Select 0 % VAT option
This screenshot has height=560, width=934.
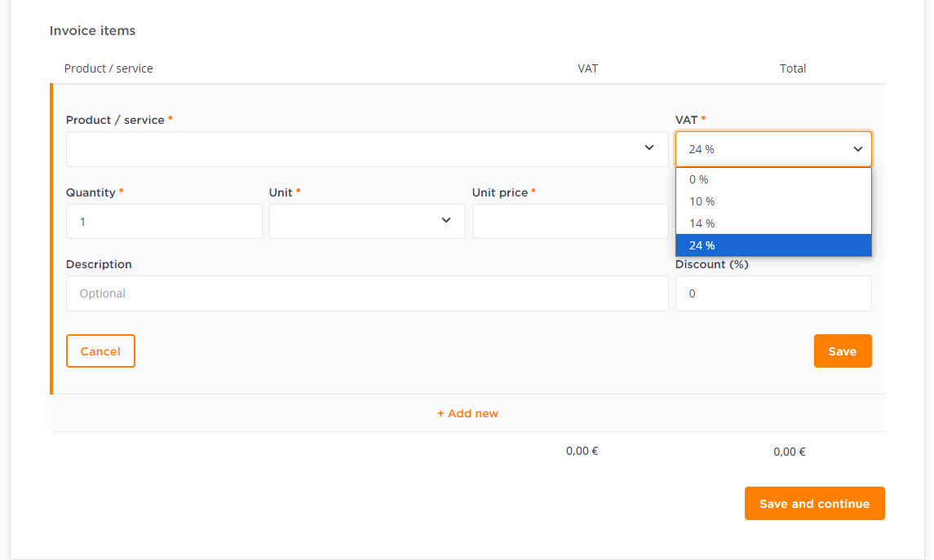pos(773,179)
